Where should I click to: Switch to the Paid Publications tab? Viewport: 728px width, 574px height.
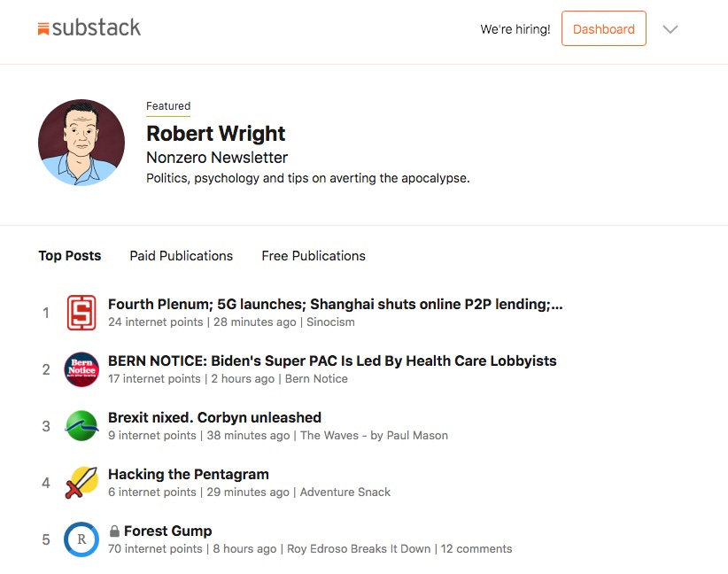(181, 256)
